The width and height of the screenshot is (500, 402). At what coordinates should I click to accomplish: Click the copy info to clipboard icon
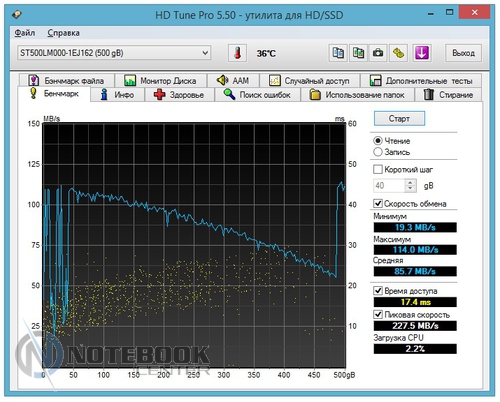point(338,53)
